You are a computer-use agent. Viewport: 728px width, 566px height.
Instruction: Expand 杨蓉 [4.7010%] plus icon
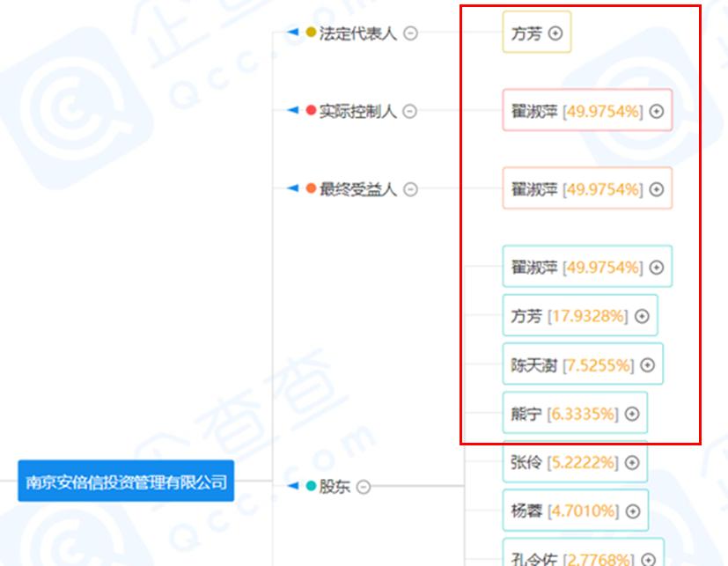(x=633, y=511)
